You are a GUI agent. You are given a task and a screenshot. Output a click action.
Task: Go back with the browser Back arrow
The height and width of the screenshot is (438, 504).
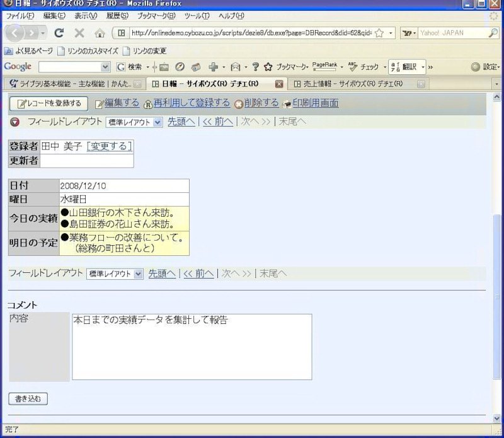tap(14, 33)
